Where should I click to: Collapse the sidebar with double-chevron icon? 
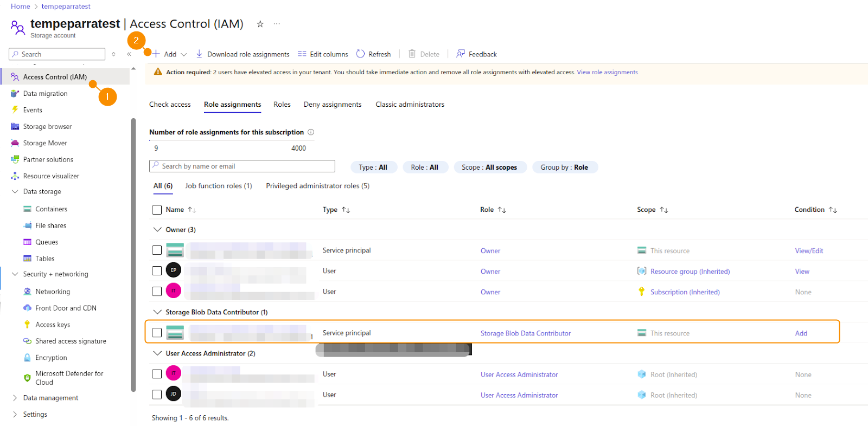click(129, 54)
